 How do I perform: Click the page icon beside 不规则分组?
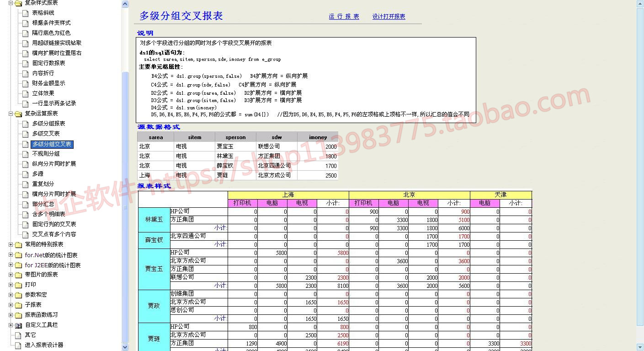pos(25,154)
